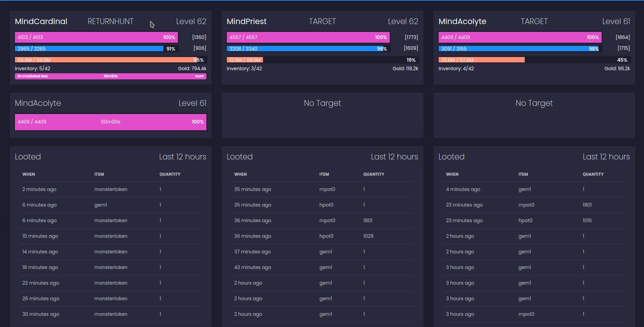
Task: Click the Hunt button on MindCardinal's panel
Action: coord(199,76)
